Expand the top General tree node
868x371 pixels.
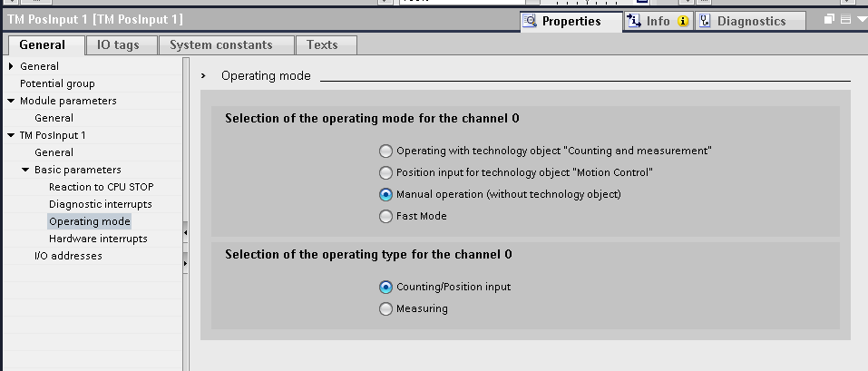point(11,66)
